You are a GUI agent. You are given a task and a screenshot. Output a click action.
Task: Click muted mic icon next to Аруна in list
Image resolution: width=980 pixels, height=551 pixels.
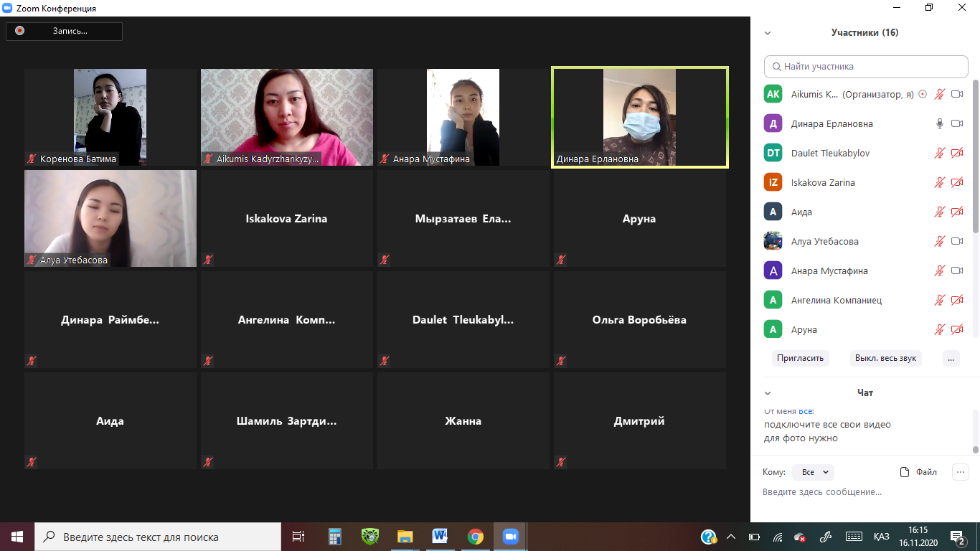pyautogui.click(x=939, y=329)
